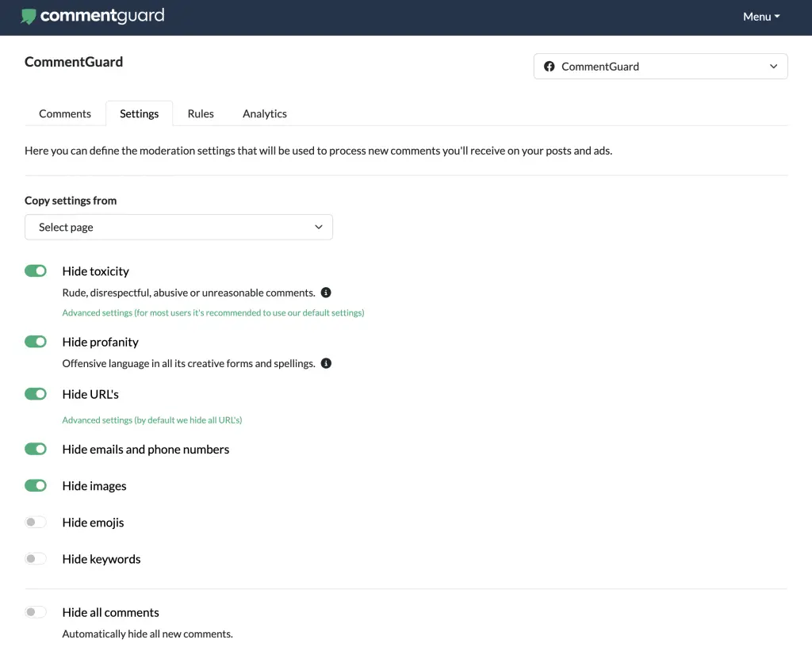The height and width of the screenshot is (655, 812).
Task: Open the Rules tab
Action: pyautogui.click(x=201, y=113)
